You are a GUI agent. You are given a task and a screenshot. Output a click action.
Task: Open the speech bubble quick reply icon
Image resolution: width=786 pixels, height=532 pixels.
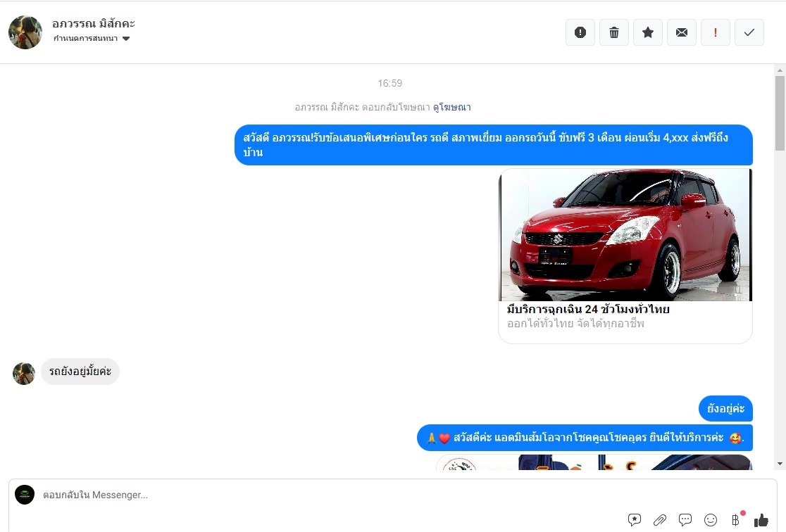pyautogui.click(x=685, y=520)
